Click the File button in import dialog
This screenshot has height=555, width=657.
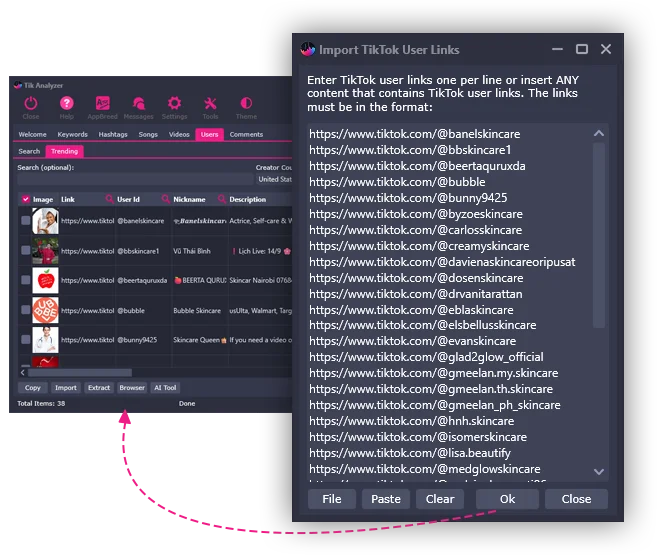pos(332,499)
